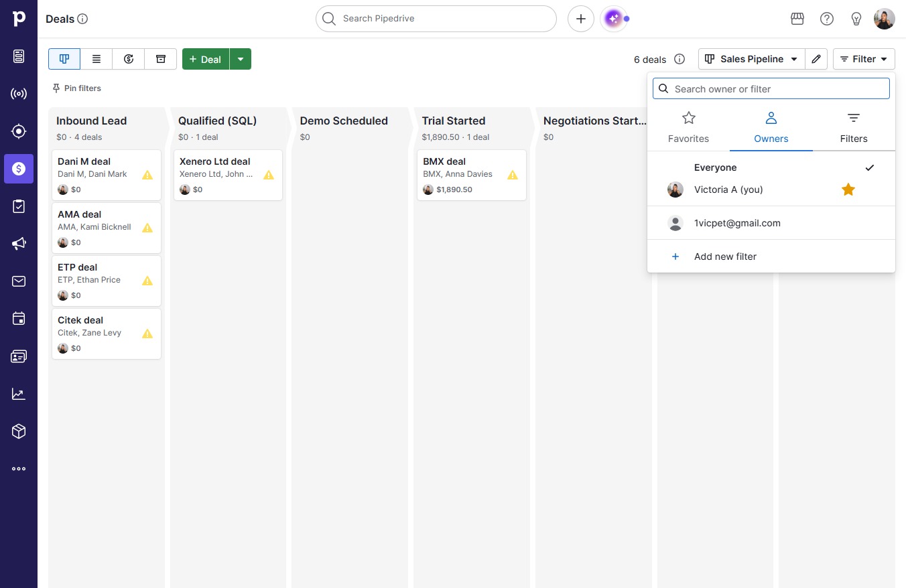Switch to deals list view
The image size is (906, 588).
96,59
